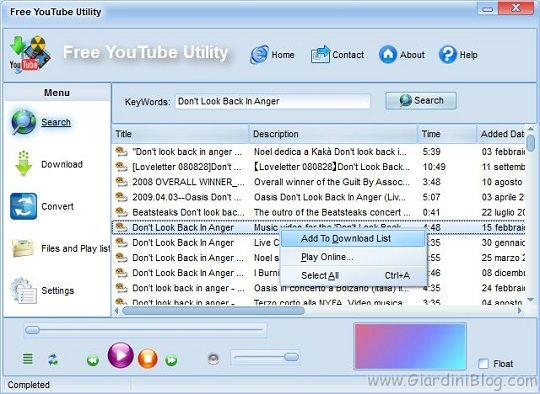Choose Add To Download List from context menu
The height and width of the screenshot is (394, 540).
[x=354, y=238]
